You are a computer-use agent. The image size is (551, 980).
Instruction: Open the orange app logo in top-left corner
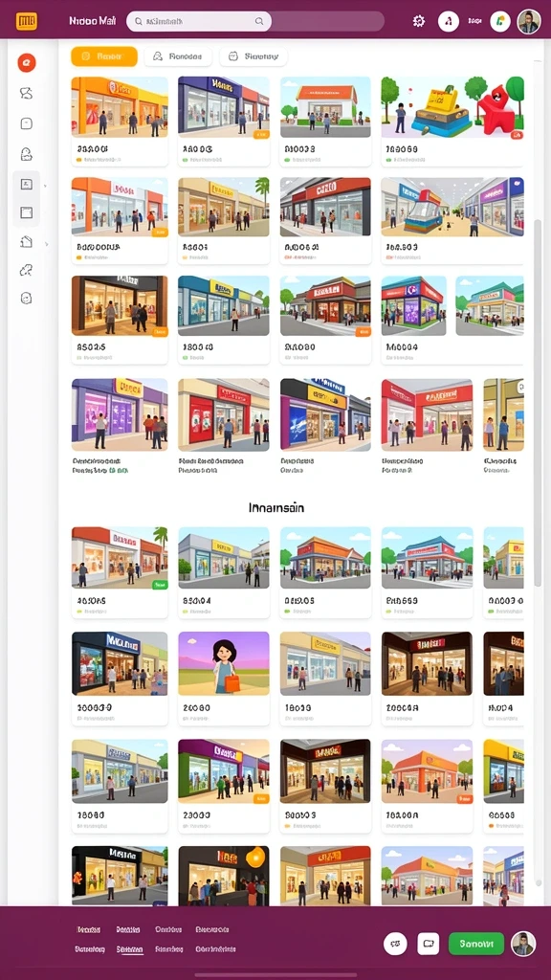point(26,21)
